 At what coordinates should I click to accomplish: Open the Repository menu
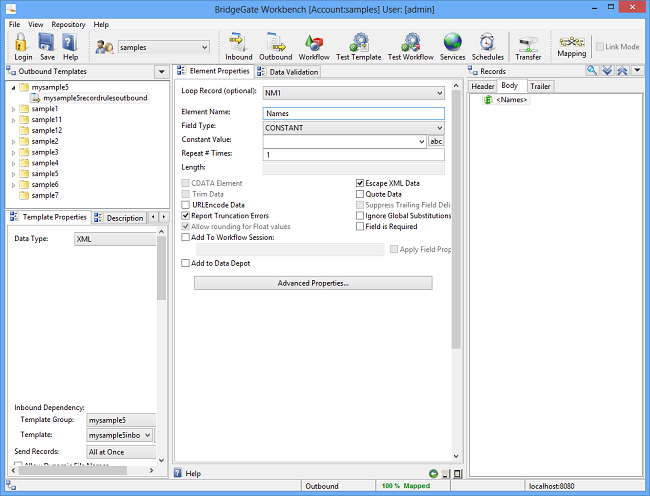click(x=68, y=24)
